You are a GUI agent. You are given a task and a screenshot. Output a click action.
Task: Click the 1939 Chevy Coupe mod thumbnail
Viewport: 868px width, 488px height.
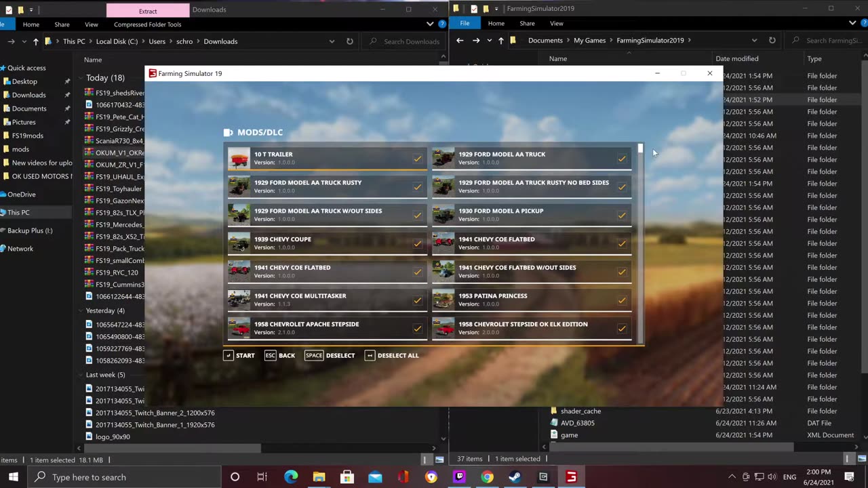239,243
